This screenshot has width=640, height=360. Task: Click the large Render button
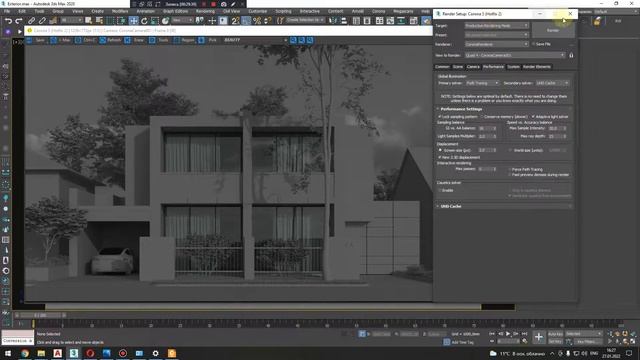(x=553, y=30)
